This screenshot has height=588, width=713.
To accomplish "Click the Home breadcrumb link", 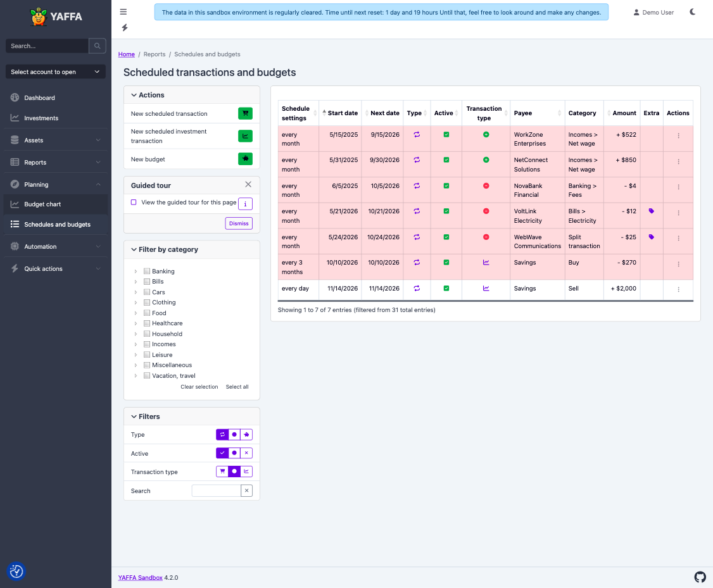I will [x=127, y=54].
